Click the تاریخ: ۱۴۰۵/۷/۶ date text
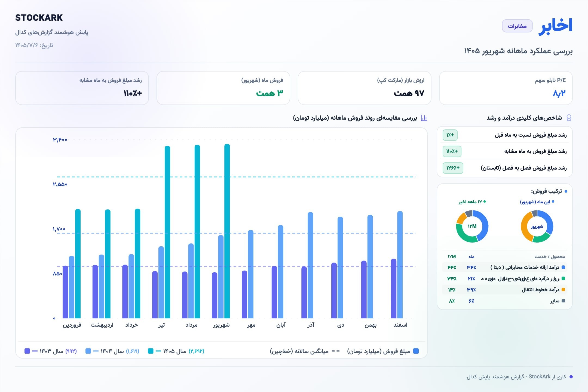 34,45
